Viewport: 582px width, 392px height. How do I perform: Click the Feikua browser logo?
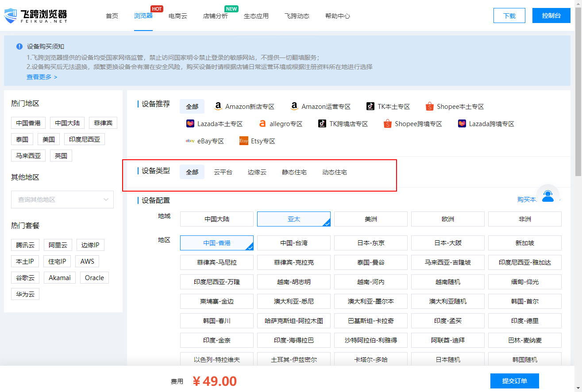pyautogui.click(x=35, y=15)
